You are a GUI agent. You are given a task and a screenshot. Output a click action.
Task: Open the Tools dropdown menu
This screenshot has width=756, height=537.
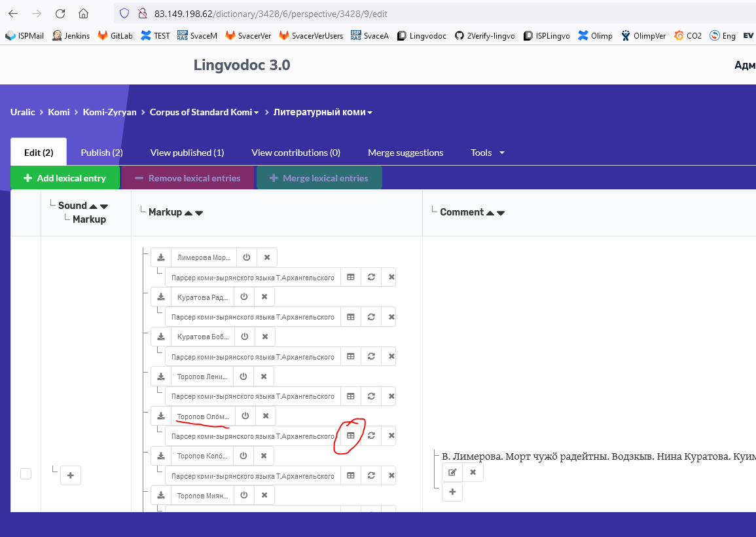[x=487, y=152]
